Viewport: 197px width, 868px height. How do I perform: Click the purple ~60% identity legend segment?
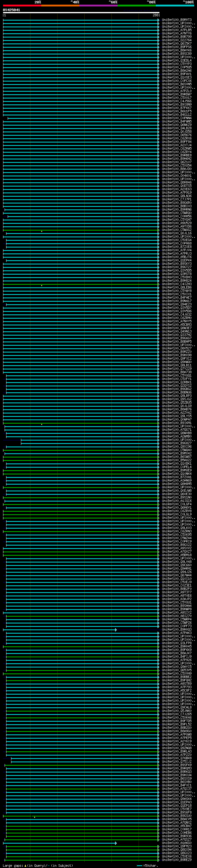98,6
